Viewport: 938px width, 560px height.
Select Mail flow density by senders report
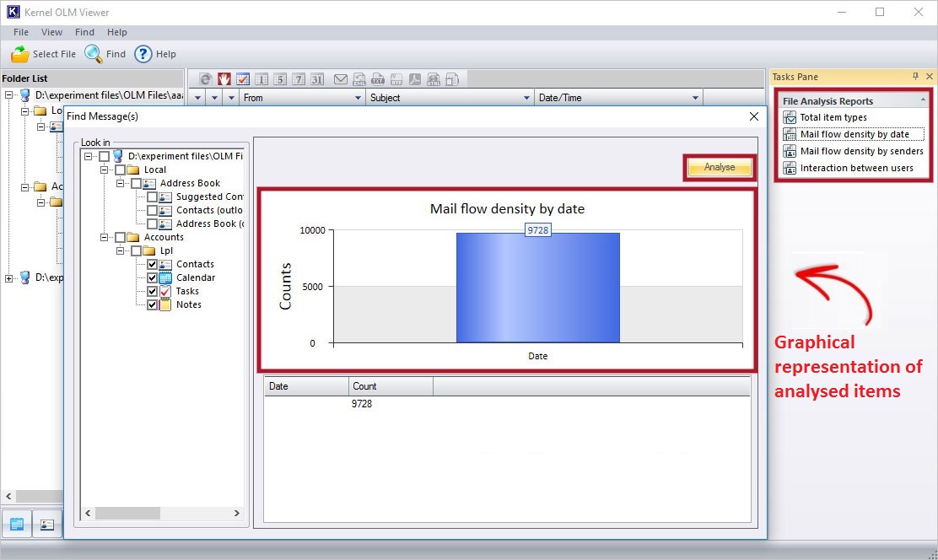click(x=861, y=151)
